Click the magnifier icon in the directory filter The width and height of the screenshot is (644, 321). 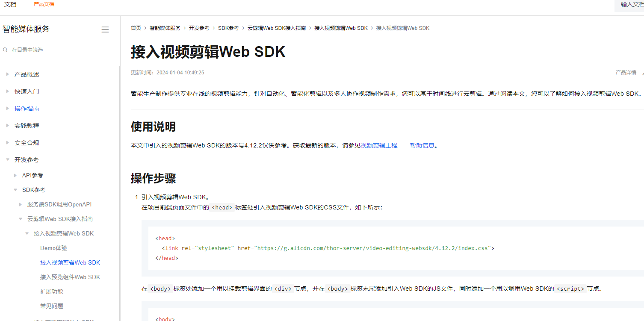coord(5,50)
